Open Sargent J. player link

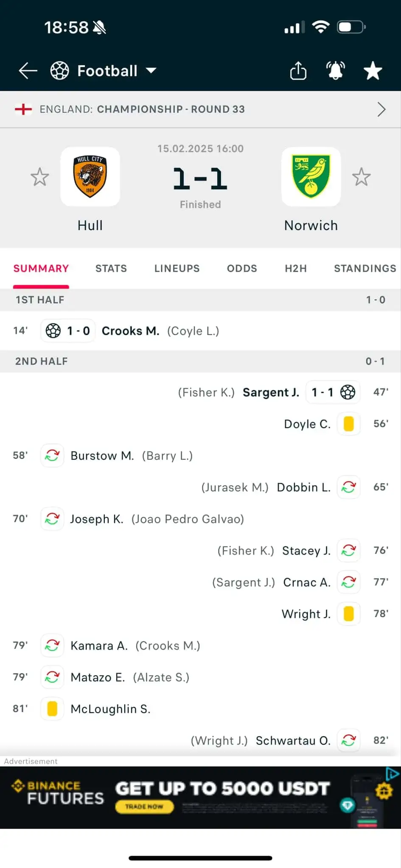(271, 392)
